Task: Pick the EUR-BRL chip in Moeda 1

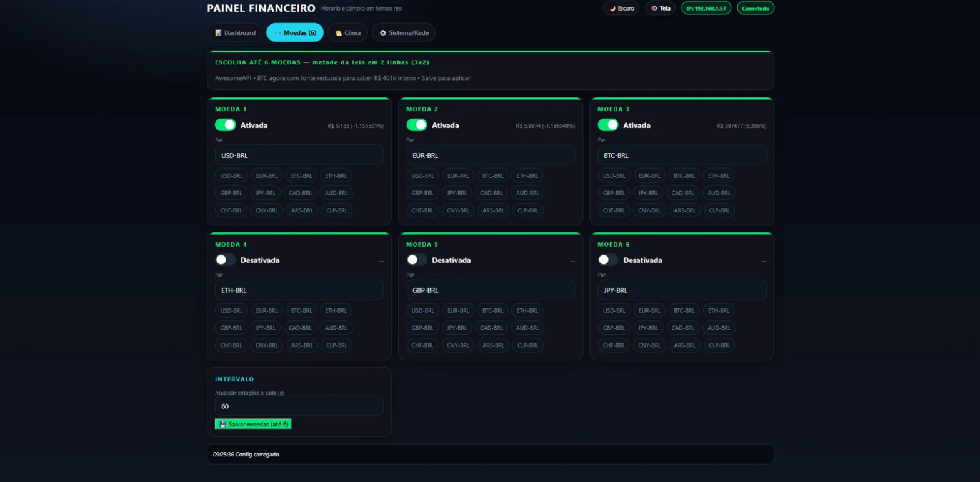Action: [x=267, y=175]
